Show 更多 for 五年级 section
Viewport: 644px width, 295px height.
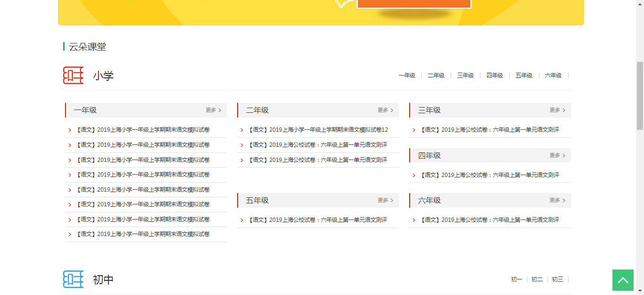385,200
